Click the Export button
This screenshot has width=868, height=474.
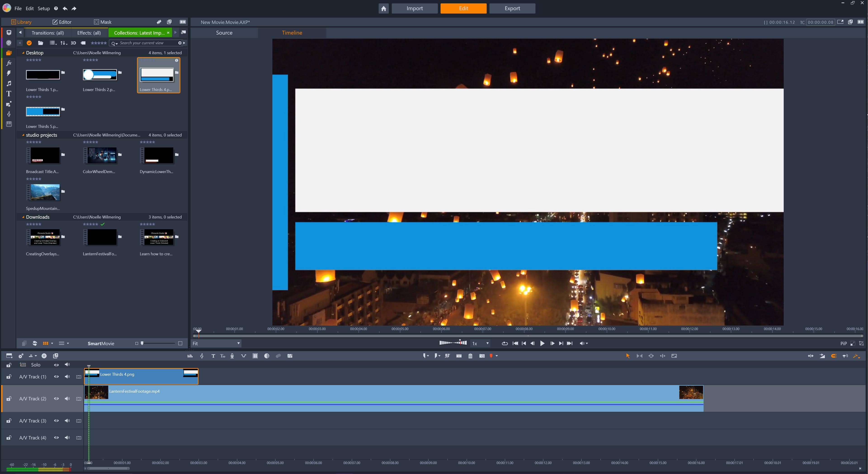coord(512,8)
